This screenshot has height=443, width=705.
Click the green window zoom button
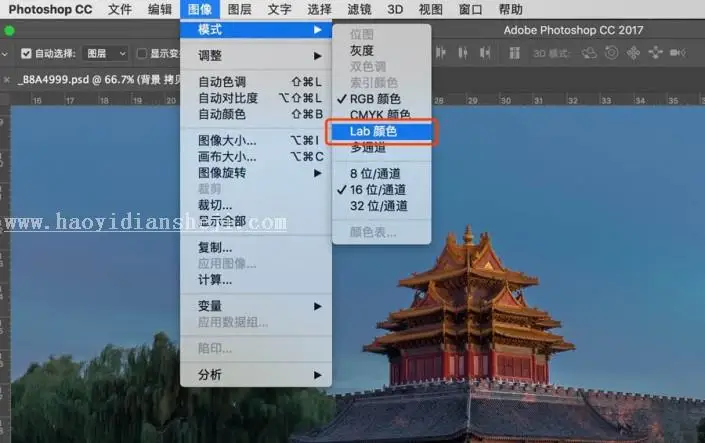pos(9,31)
